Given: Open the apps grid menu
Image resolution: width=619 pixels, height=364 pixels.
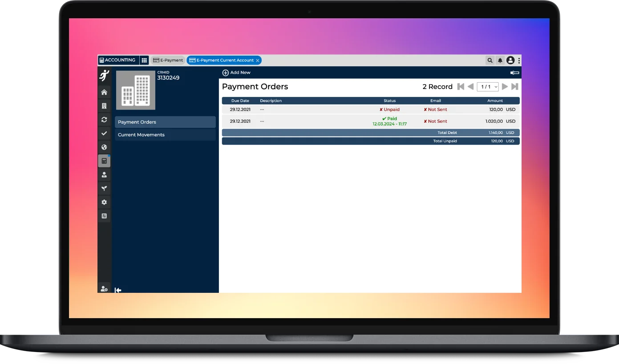Looking at the screenshot, I should pos(144,61).
